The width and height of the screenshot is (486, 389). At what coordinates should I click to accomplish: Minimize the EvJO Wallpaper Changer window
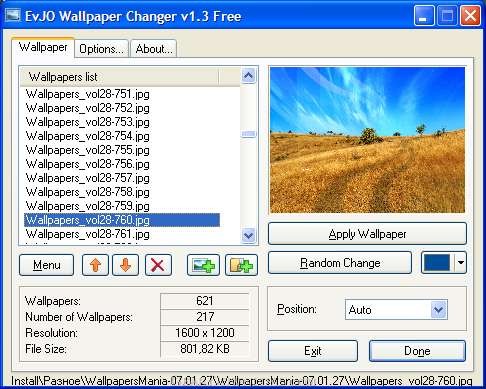[x=424, y=16]
